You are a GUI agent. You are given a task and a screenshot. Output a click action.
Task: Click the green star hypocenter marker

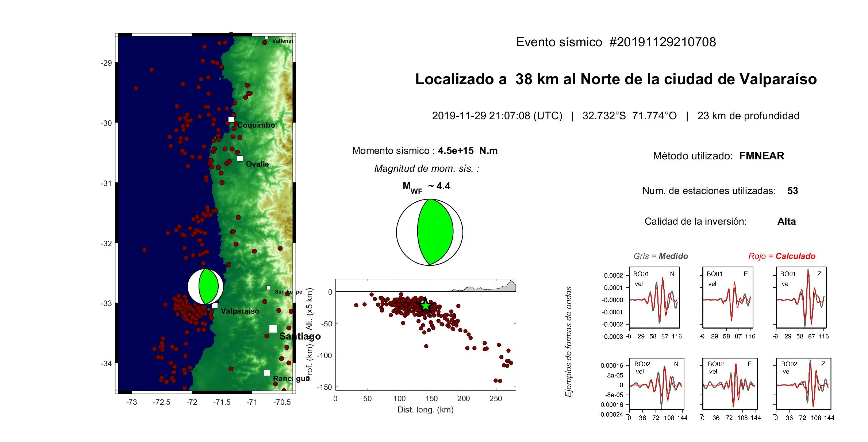(x=426, y=305)
